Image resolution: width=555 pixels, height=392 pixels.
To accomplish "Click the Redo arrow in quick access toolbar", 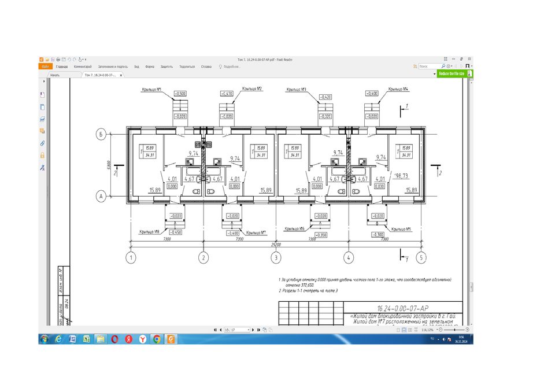I will [75, 60].
